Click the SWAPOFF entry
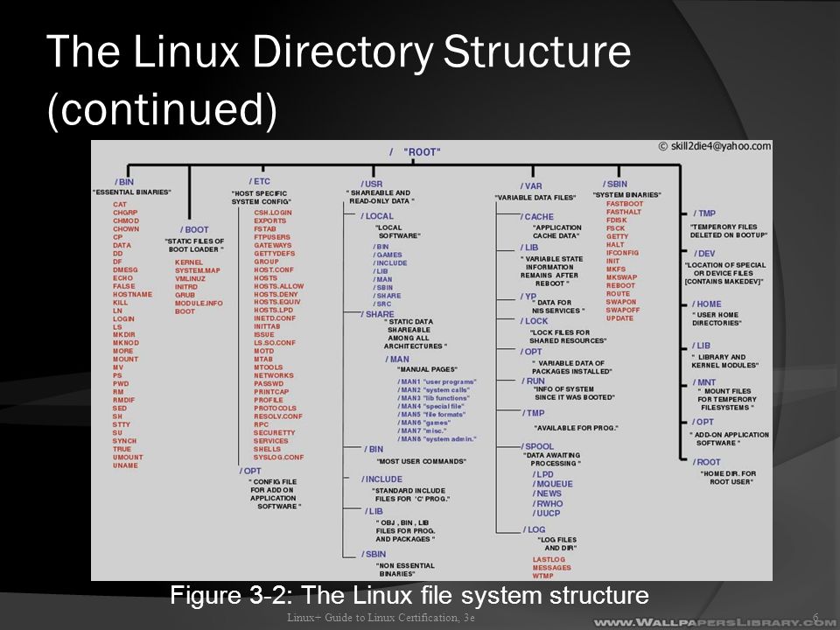 point(623,310)
